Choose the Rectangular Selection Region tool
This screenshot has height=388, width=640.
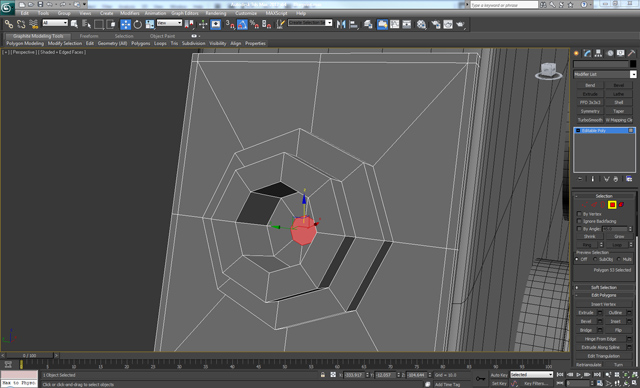click(99, 24)
